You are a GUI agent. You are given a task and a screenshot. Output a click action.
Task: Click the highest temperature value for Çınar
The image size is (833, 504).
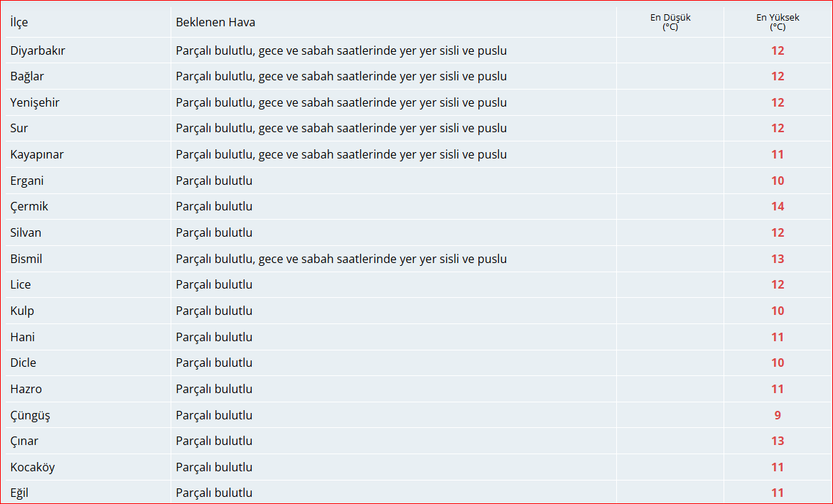click(x=778, y=441)
